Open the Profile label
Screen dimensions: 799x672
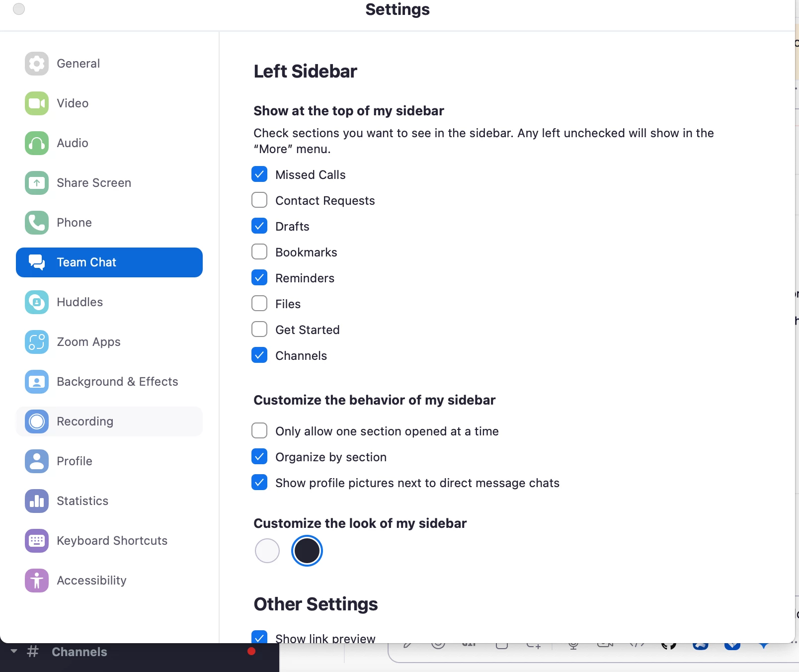point(75,461)
